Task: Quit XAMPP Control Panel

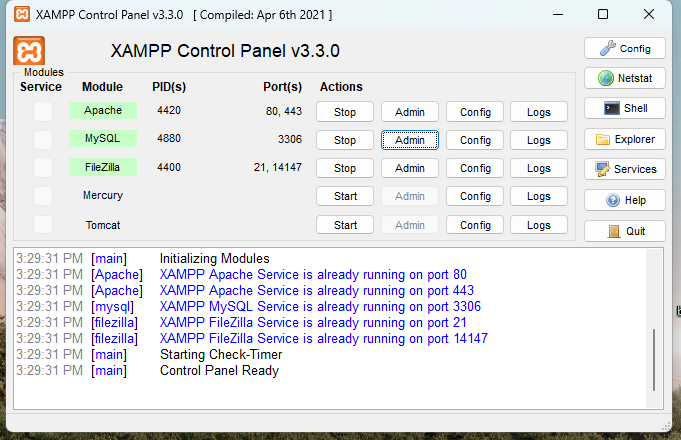Action: (x=625, y=231)
